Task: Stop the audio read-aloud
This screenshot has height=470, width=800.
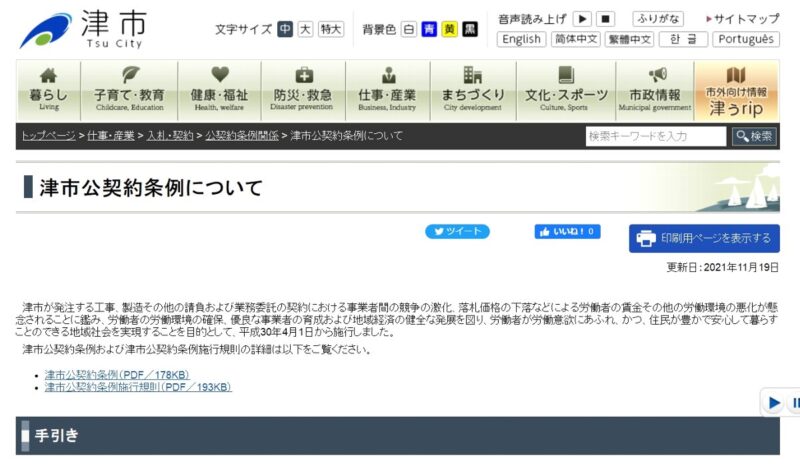Action: [x=606, y=19]
